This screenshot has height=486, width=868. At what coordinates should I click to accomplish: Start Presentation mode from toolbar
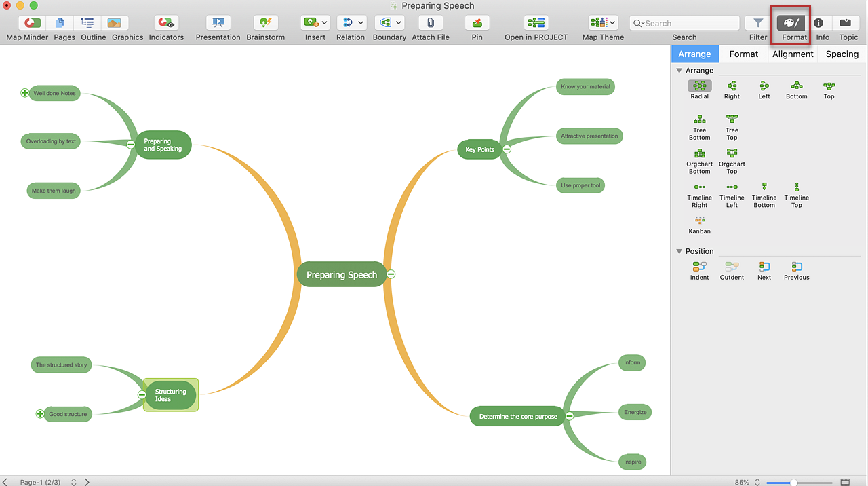(218, 23)
